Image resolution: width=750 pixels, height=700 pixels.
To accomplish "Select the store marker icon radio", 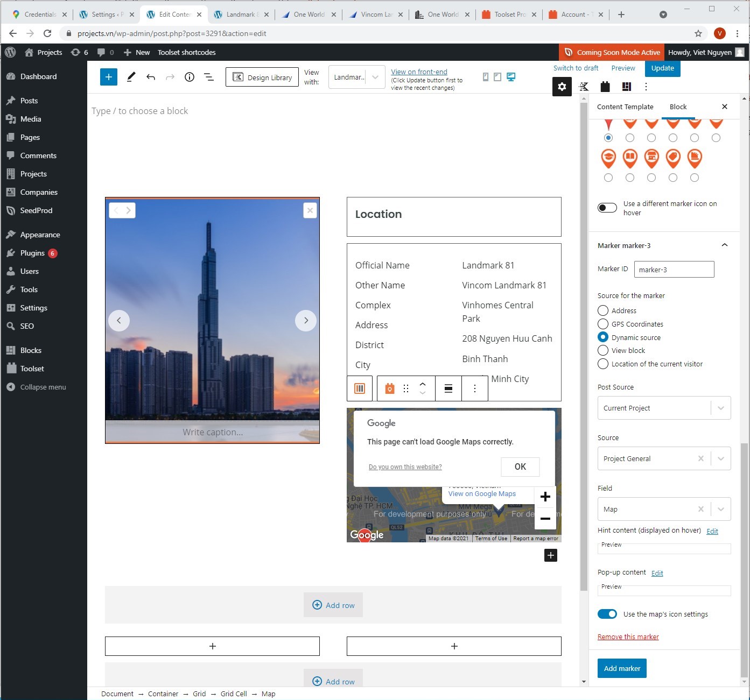I will 651,178.
